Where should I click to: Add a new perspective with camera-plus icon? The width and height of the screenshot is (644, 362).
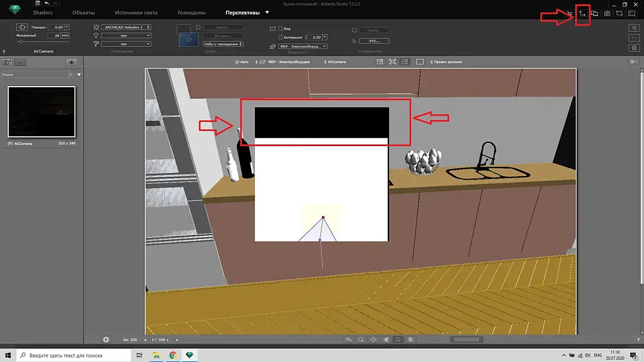pos(7,62)
